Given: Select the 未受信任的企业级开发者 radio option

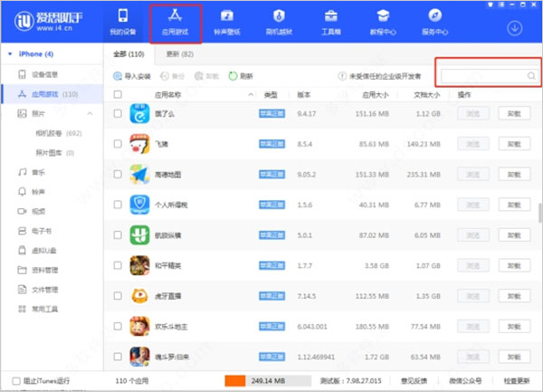Looking at the screenshot, I should click(x=340, y=77).
